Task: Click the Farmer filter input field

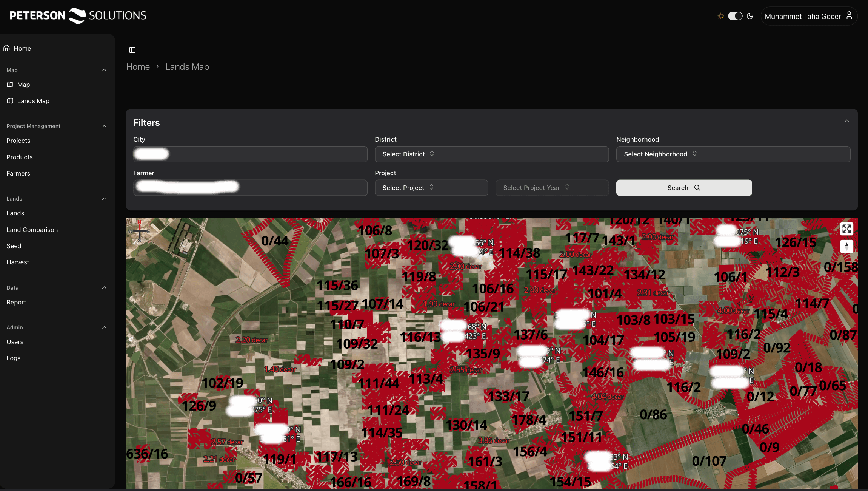Action: (x=250, y=188)
